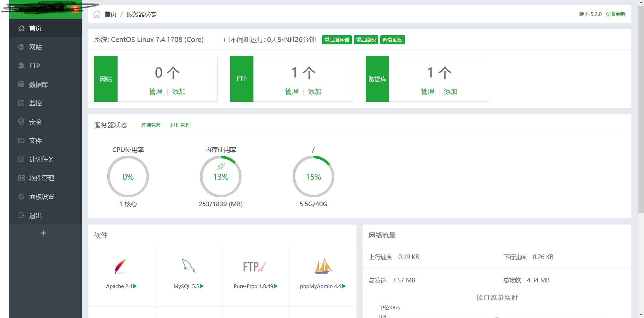This screenshot has height=318, width=644.
Task: Click the Pure-Ftpd FTPd logo
Action: (255, 267)
